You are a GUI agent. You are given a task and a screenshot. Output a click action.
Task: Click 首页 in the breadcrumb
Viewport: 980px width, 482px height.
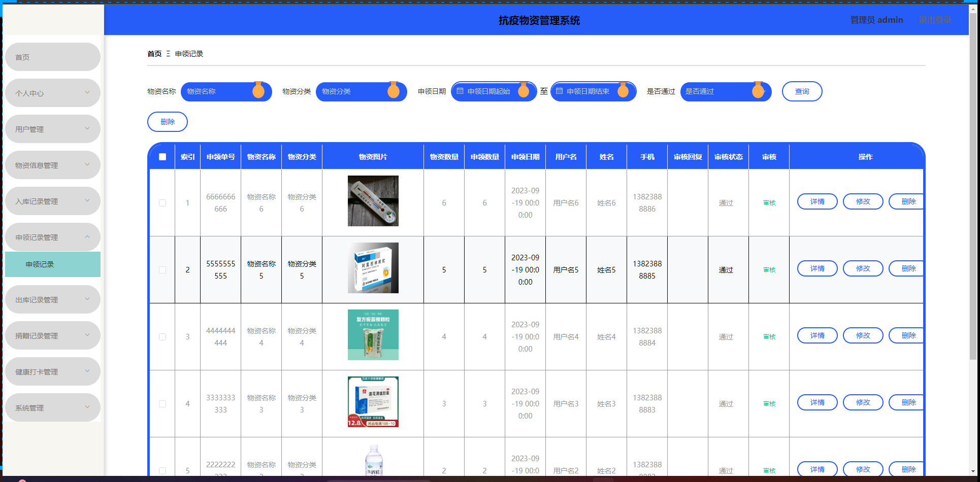click(154, 54)
